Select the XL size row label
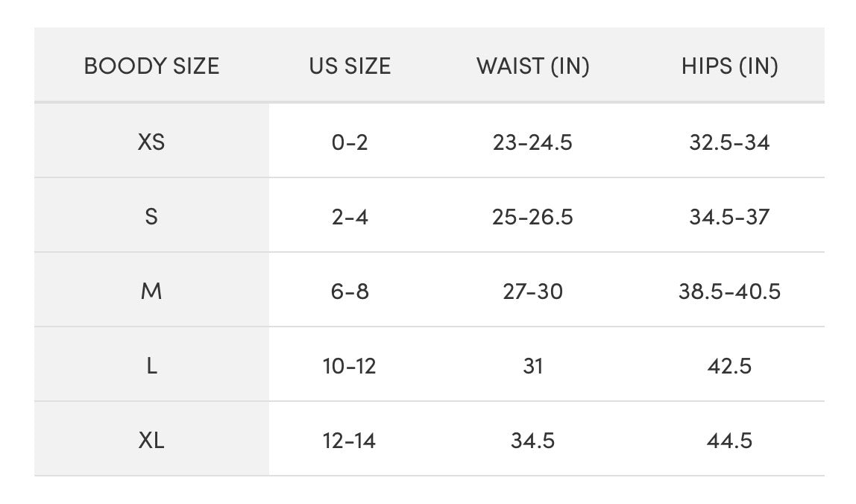Viewport: 856px width, 504px height. click(x=151, y=441)
